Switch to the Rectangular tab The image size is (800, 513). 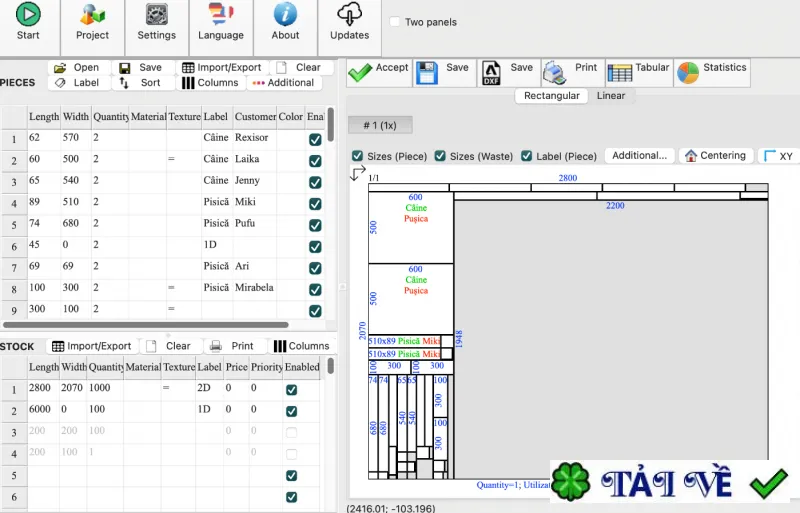(552, 96)
